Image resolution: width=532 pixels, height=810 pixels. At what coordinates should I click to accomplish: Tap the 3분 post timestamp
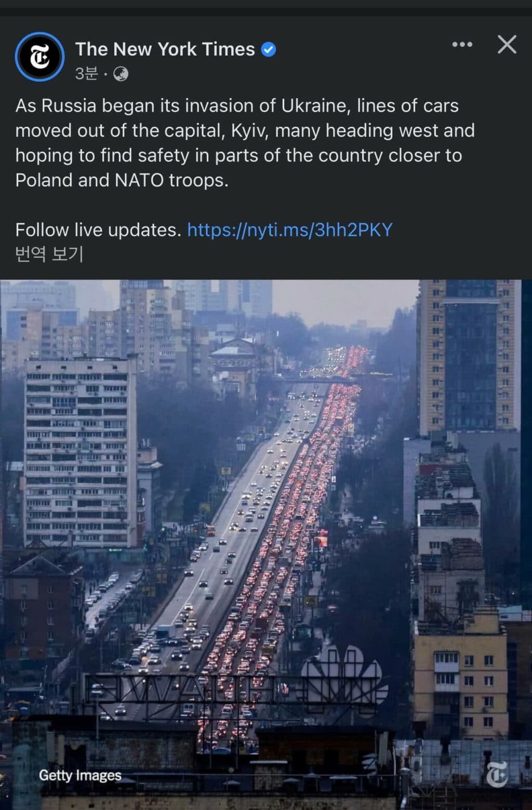tap(86, 74)
